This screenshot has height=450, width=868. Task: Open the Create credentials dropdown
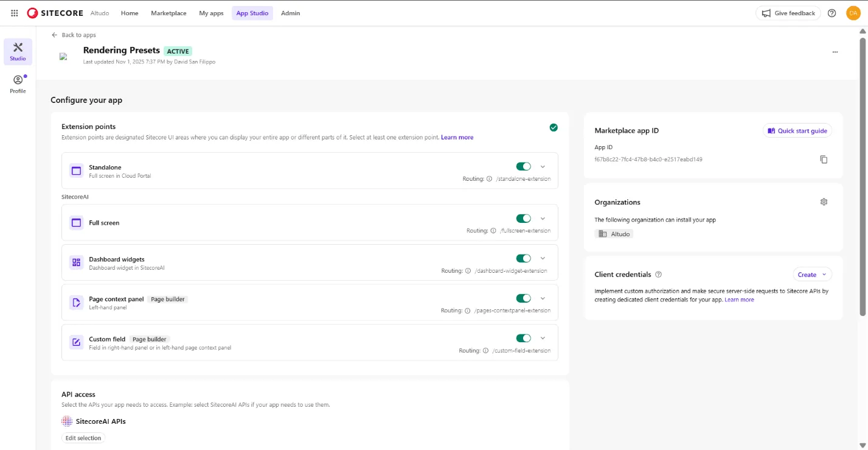(x=812, y=274)
